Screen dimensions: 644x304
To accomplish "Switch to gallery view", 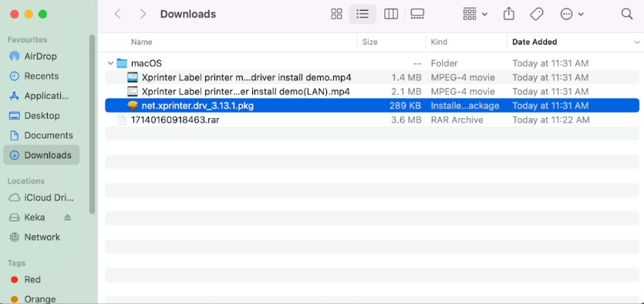I will [417, 15].
